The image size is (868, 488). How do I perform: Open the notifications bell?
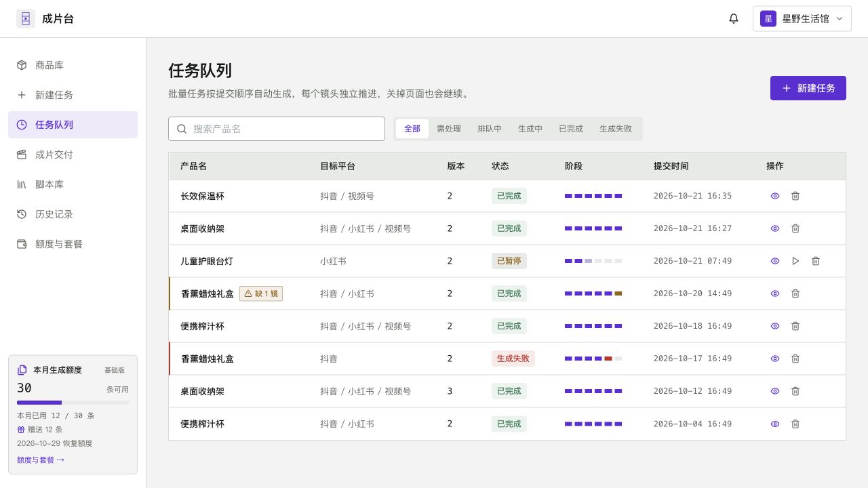734,19
